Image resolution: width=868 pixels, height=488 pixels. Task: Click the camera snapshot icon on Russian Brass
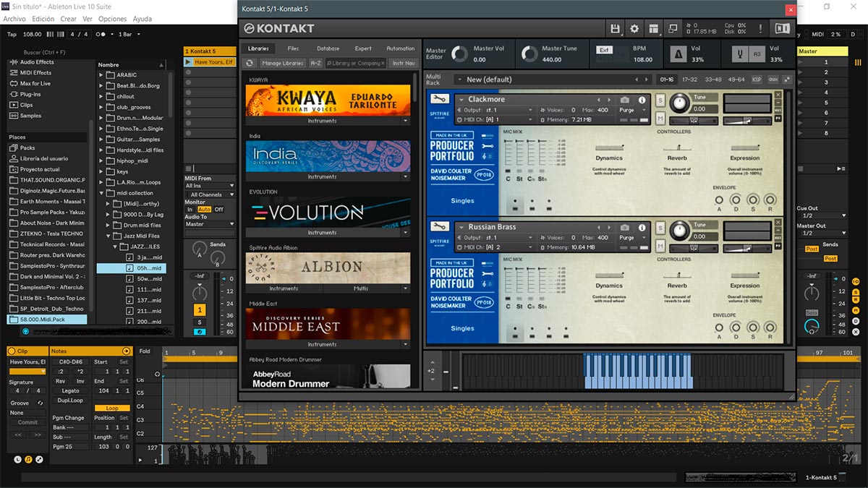[x=625, y=227]
